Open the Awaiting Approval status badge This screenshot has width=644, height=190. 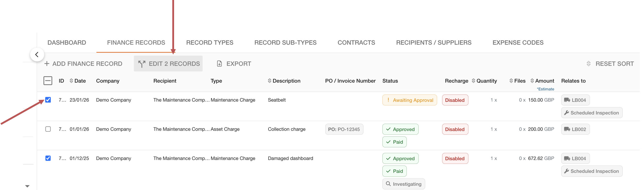click(410, 100)
